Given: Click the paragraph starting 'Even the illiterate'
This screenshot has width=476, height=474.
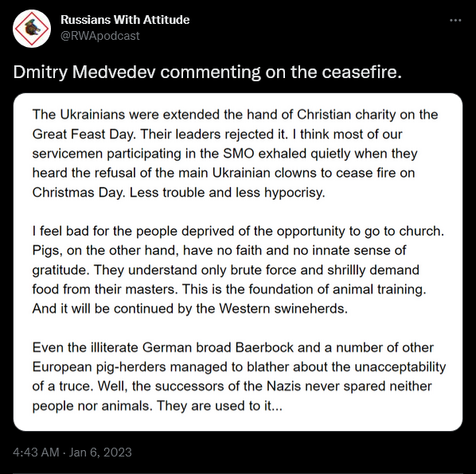Looking at the screenshot, I should 239,377.
